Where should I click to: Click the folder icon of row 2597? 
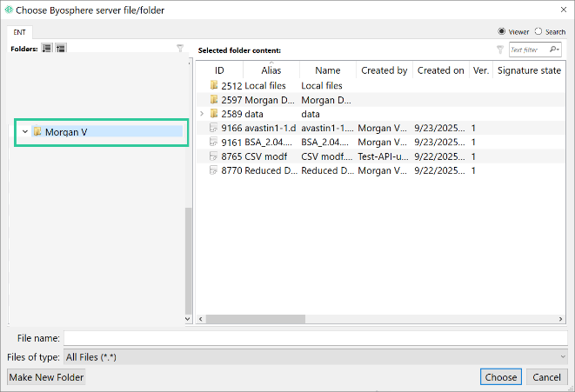click(x=214, y=100)
